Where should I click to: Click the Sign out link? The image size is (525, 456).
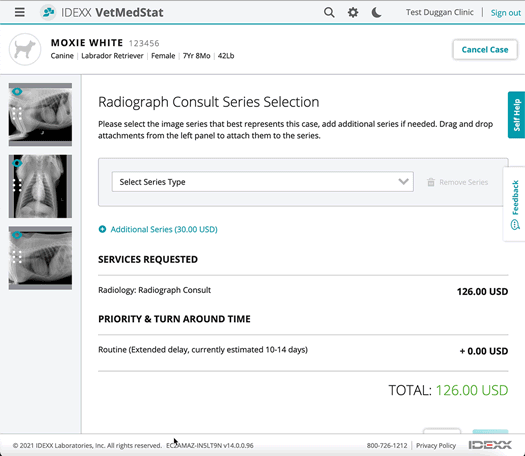(x=506, y=13)
